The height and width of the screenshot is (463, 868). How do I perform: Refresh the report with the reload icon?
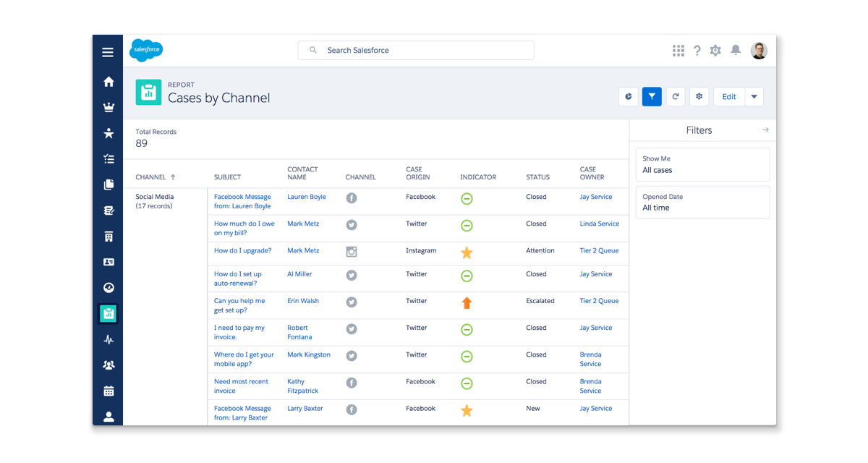(676, 97)
